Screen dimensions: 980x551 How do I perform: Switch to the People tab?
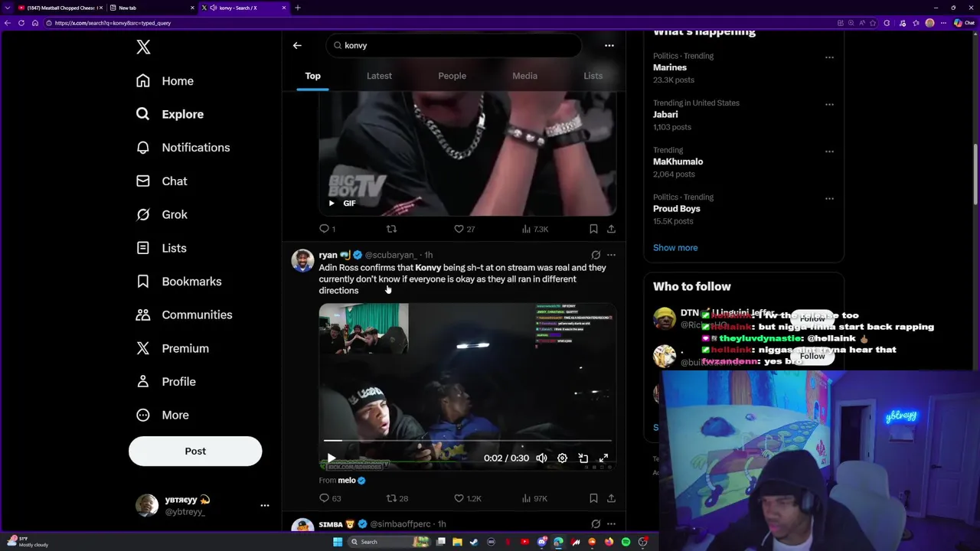coord(452,76)
